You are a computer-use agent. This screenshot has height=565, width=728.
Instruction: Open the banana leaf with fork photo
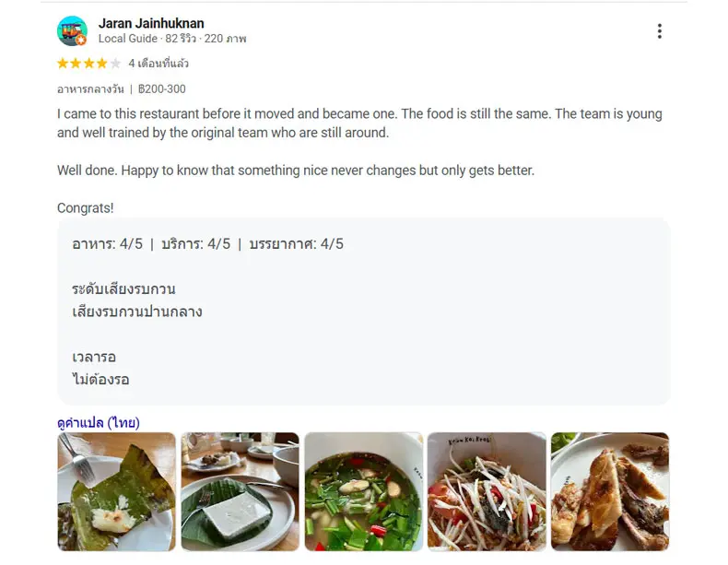(x=116, y=491)
